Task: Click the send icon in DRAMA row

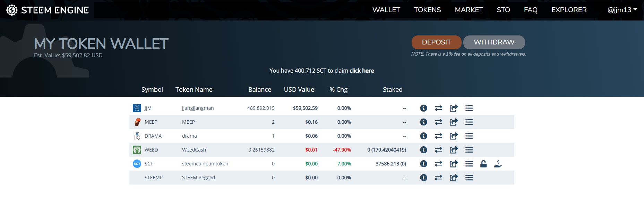Action: pos(454,136)
